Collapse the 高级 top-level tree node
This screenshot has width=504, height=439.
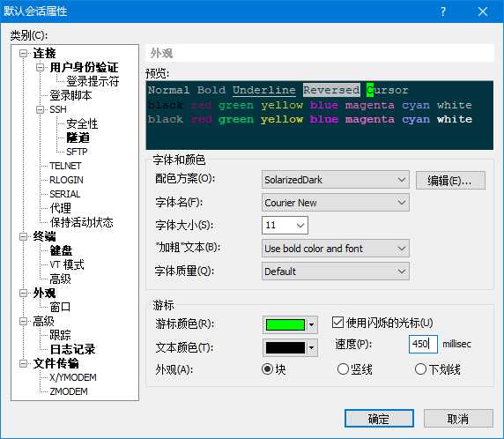23,321
